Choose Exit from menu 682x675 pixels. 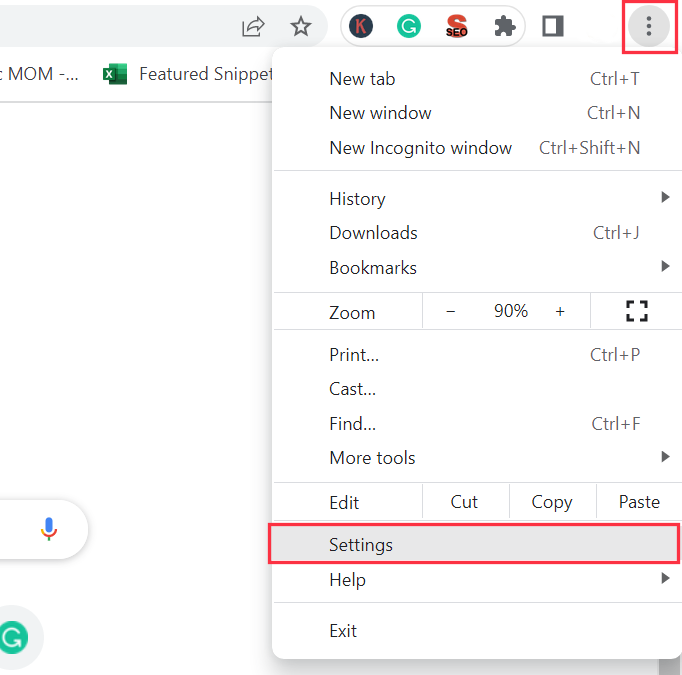pos(478,631)
